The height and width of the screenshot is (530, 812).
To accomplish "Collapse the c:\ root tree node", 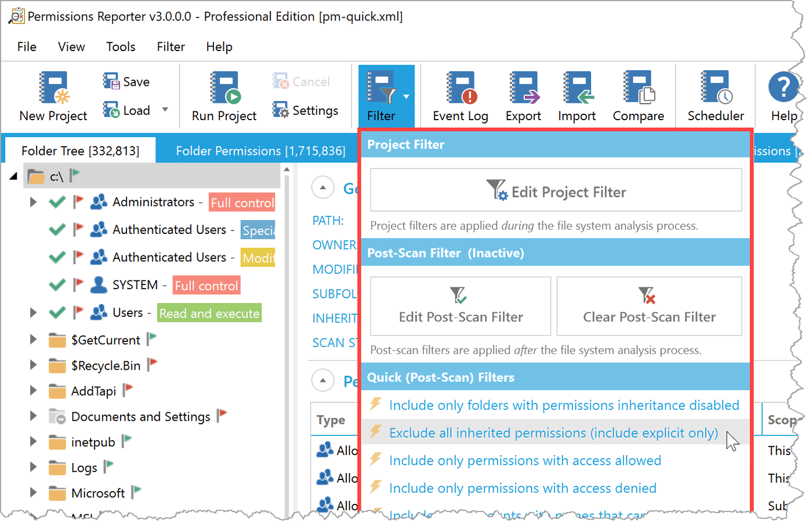I will coord(13,176).
